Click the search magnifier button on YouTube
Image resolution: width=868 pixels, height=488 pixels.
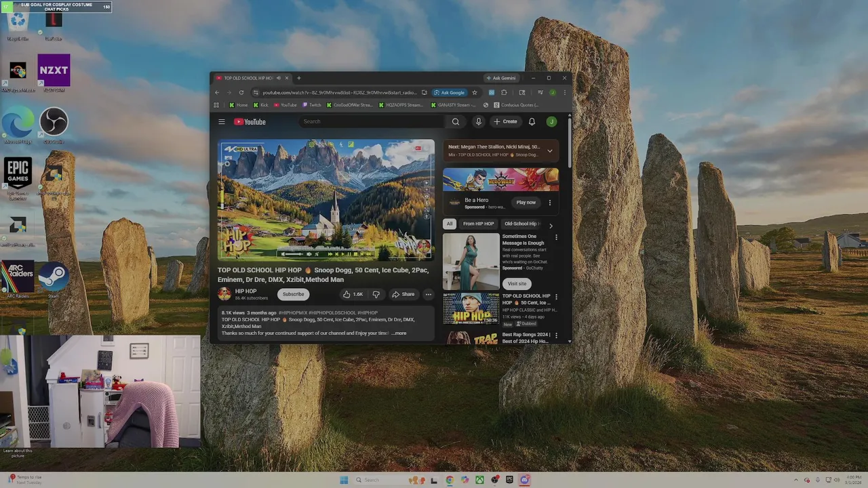point(456,122)
